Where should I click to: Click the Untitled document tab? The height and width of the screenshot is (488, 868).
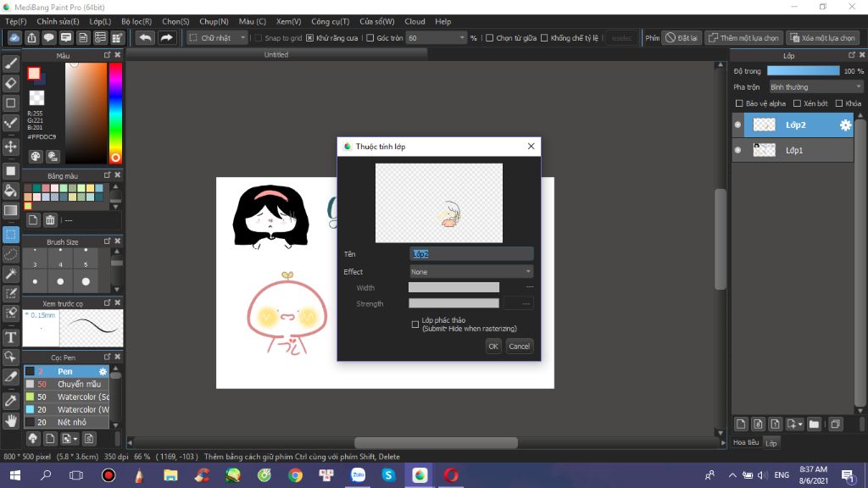click(276, 55)
